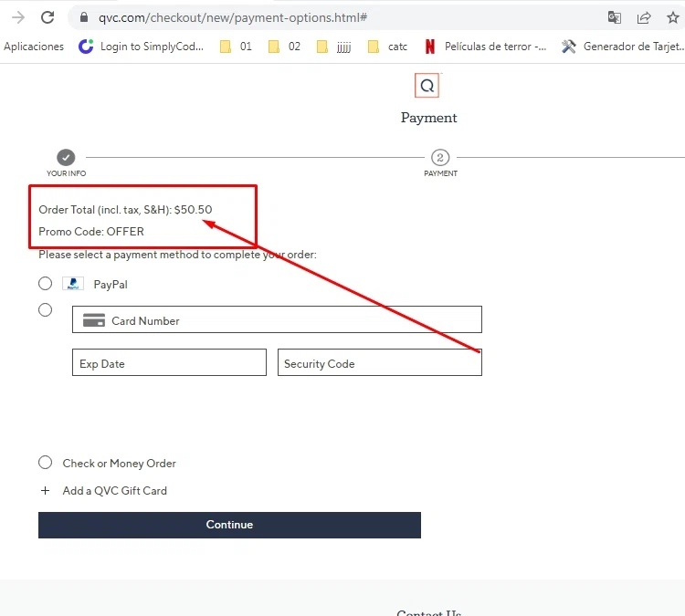Select the credit card radio button

coord(45,310)
